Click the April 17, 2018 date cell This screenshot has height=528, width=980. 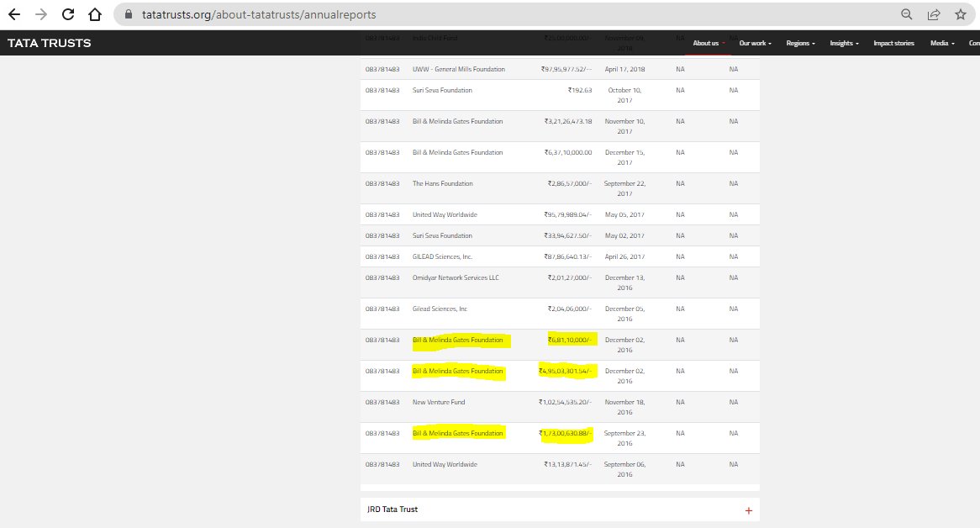624,69
